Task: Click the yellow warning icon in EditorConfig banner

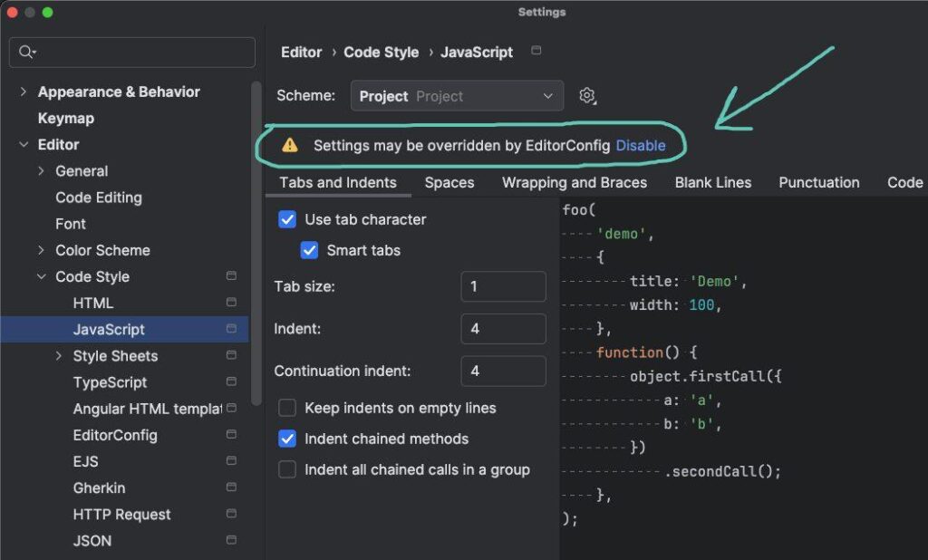Action: point(289,145)
